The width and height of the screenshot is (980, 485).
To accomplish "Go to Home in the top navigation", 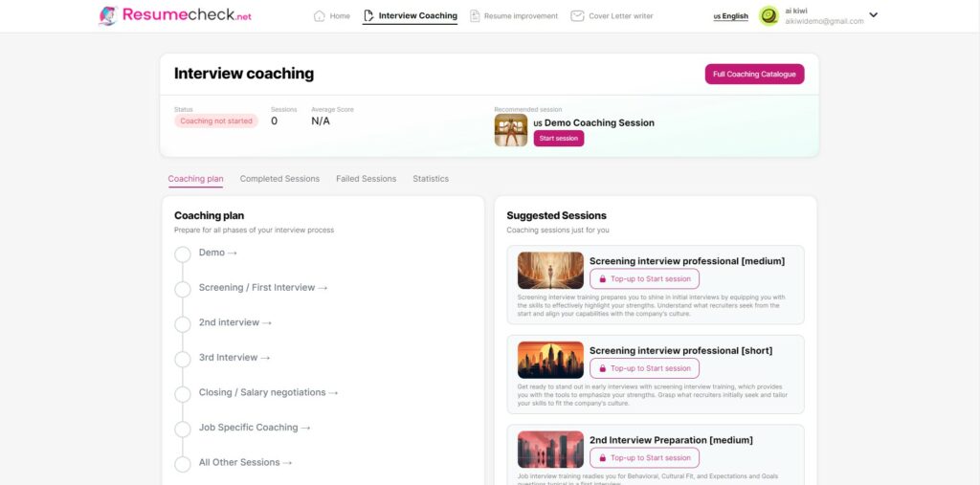I will click(x=332, y=15).
